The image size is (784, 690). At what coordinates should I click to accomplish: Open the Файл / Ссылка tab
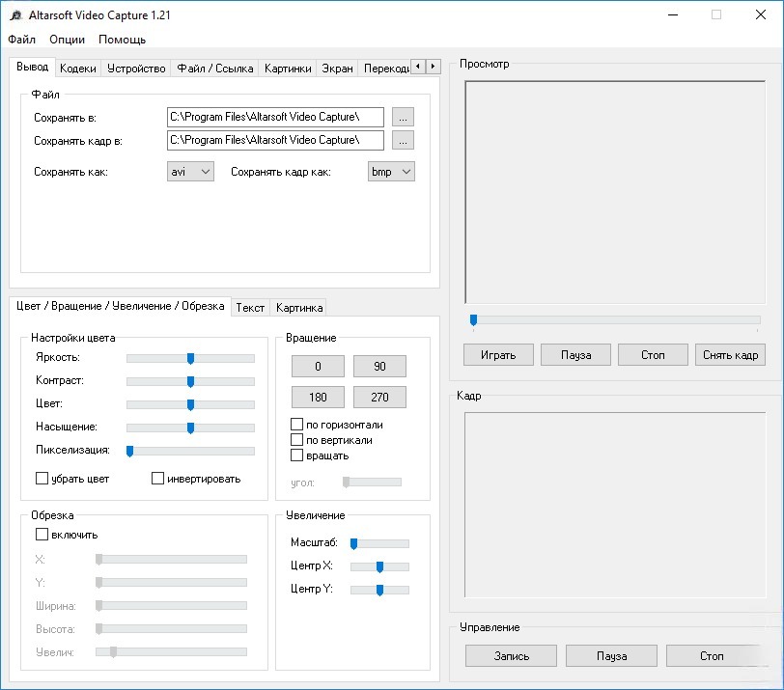[x=215, y=68]
